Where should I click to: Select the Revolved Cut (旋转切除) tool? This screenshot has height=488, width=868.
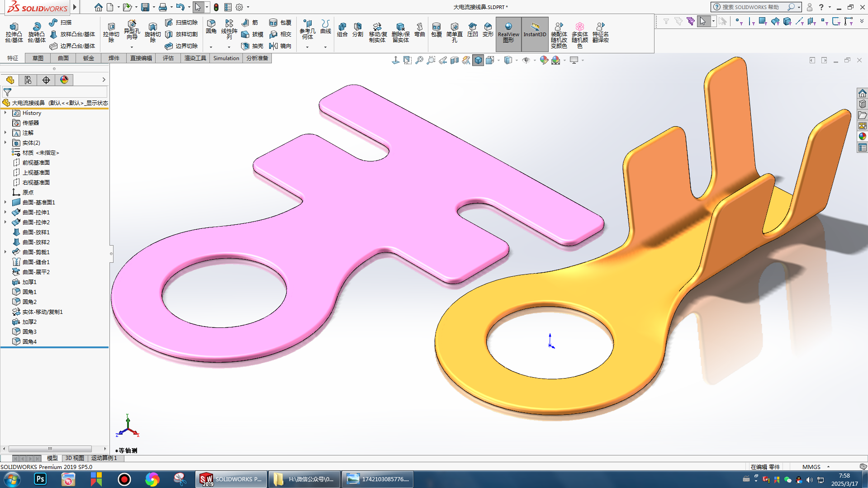point(152,33)
